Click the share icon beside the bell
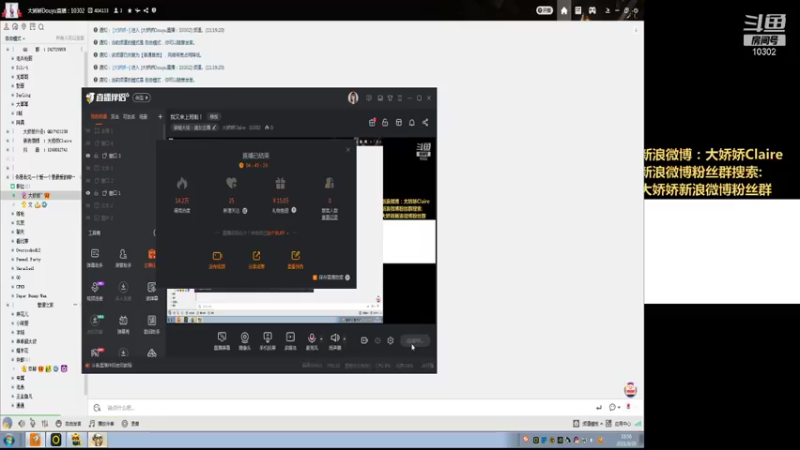The height and width of the screenshot is (450, 800). (x=425, y=122)
